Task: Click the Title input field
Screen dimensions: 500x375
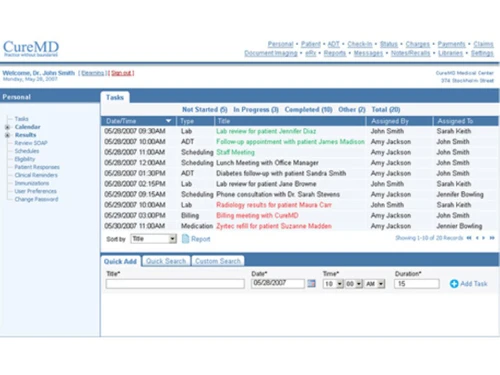Action: [175, 284]
